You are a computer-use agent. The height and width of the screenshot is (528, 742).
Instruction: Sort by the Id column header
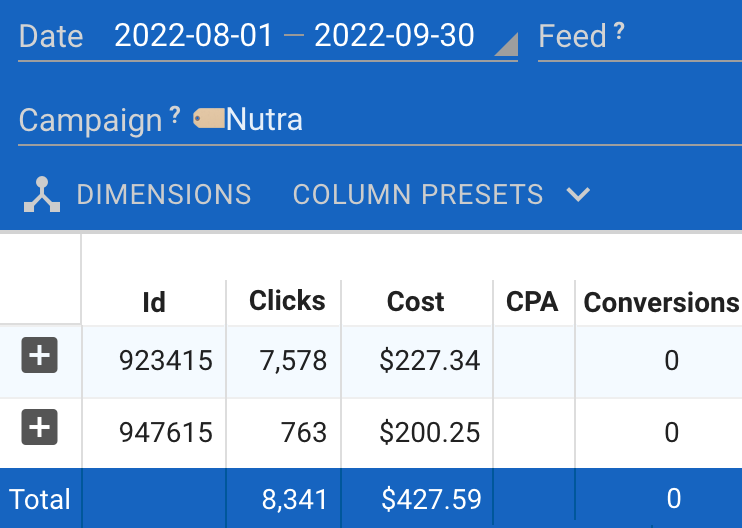tap(154, 302)
